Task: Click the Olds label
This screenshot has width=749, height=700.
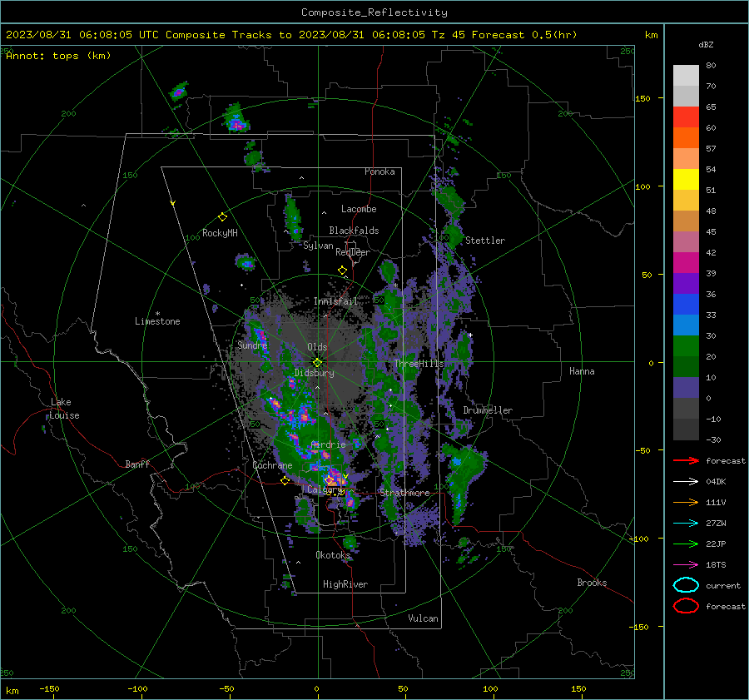Action: tap(317, 347)
